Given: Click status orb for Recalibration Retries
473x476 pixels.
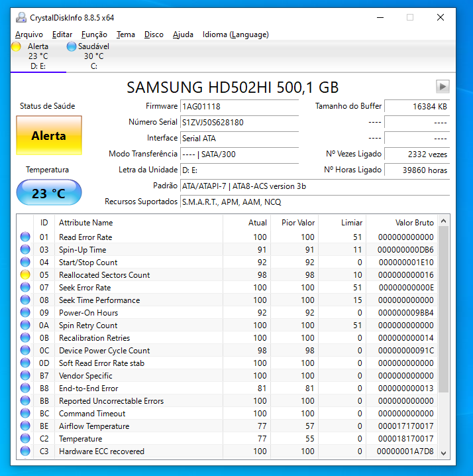Looking at the screenshot, I should click(25, 337).
